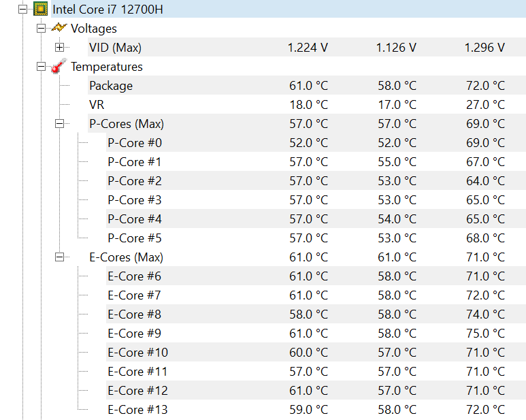This screenshot has height=420, width=526.
Task: Collapse the Temperatures section
Action: coord(41,67)
